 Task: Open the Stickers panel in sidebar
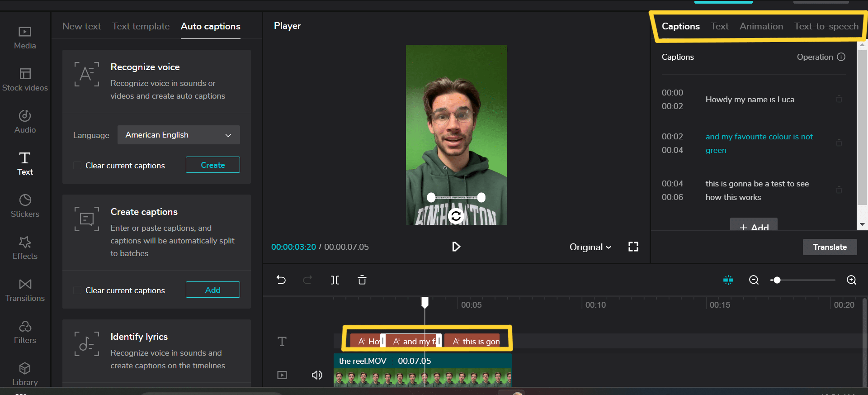[x=25, y=206]
